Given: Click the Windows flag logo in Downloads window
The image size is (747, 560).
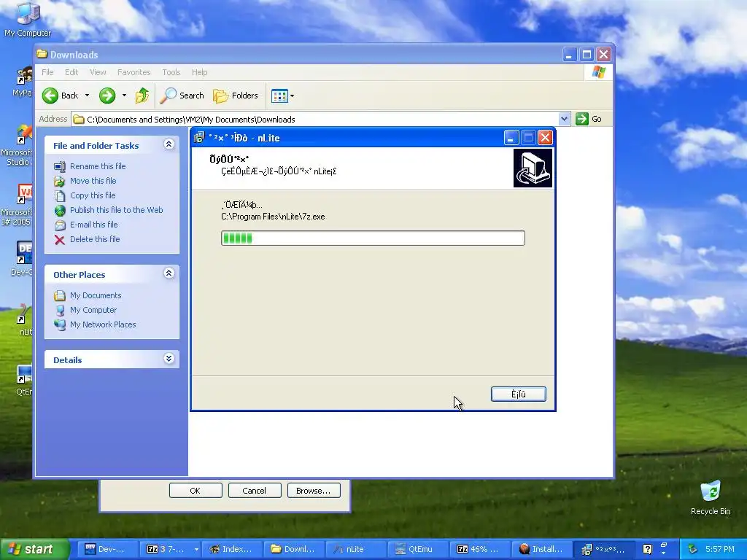Looking at the screenshot, I should pos(598,72).
